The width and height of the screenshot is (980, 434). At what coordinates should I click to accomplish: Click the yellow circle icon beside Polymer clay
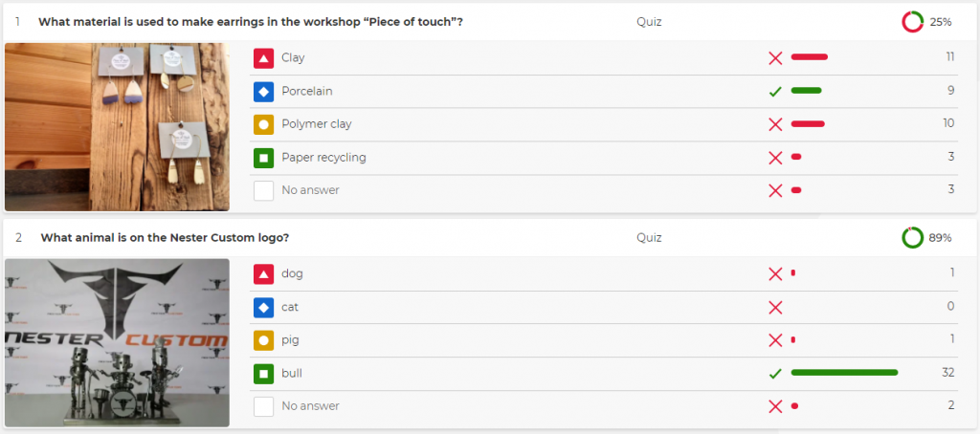pyautogui.click(x=264, y=124)
